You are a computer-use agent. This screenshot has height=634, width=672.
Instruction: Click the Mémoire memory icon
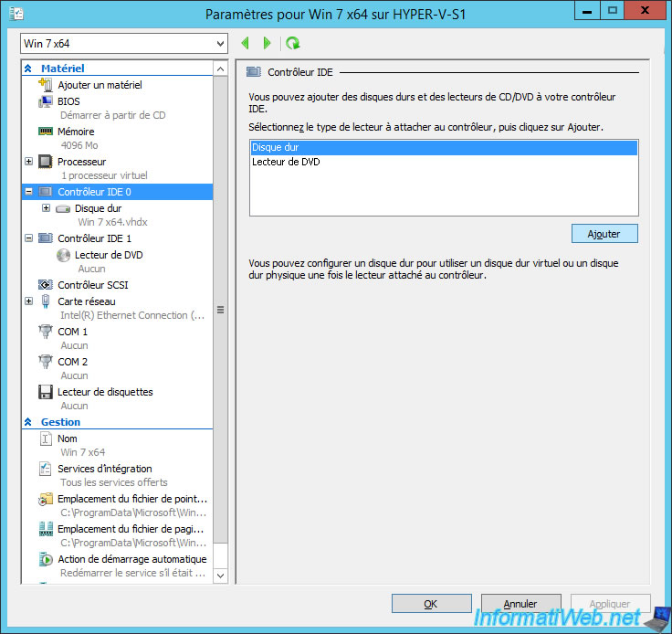point(46,132)
